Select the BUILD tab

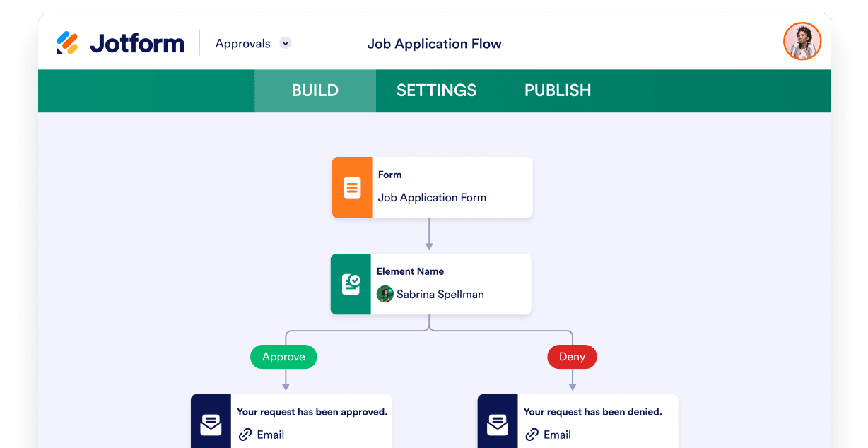[315, 90]
